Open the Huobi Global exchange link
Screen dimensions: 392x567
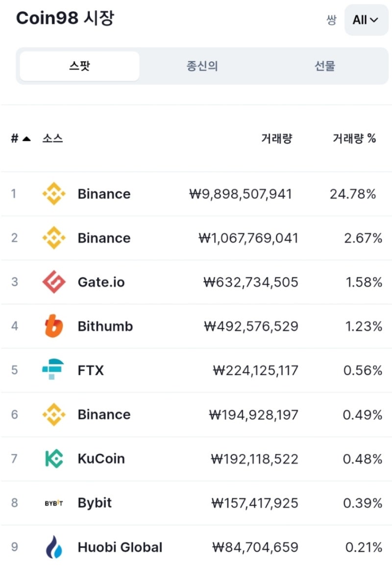tap(120, 547)
